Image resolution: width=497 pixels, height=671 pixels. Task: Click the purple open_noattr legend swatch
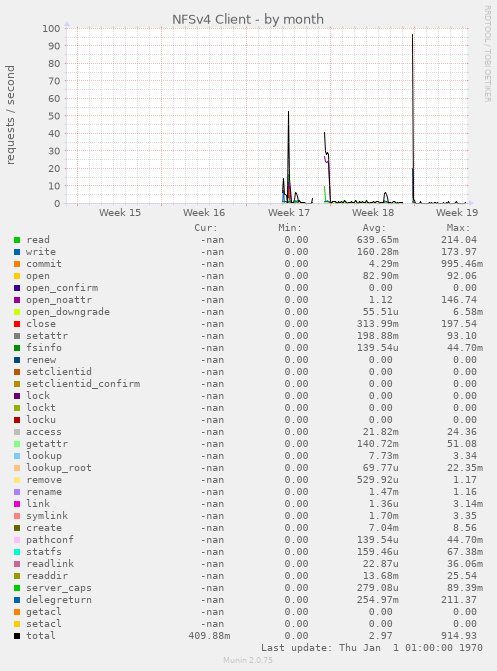pos(17,300)
